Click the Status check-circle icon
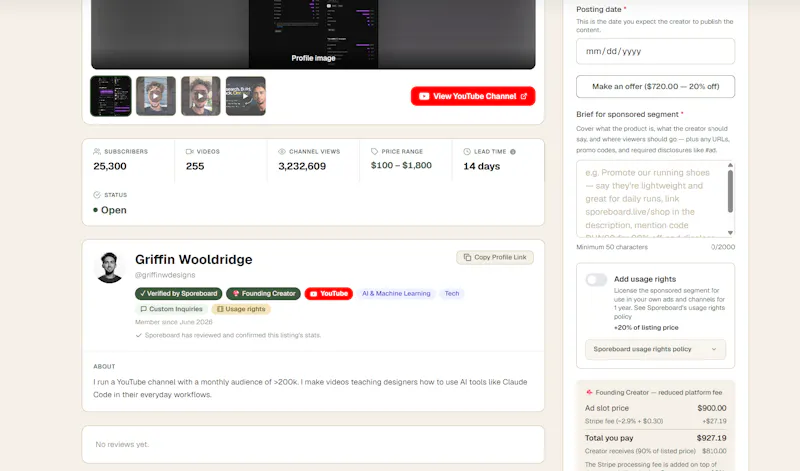Viewport: 800px width, 471px height. point(97,195)
